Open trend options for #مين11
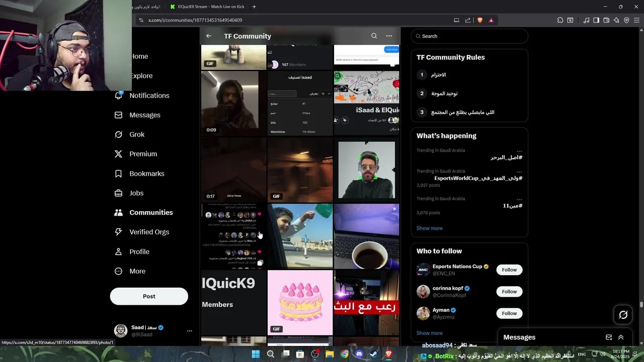644x362 pixels. point(519,199)
